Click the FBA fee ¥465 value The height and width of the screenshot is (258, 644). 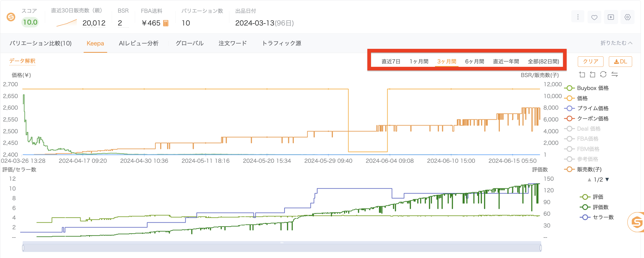tap(151, 23)
